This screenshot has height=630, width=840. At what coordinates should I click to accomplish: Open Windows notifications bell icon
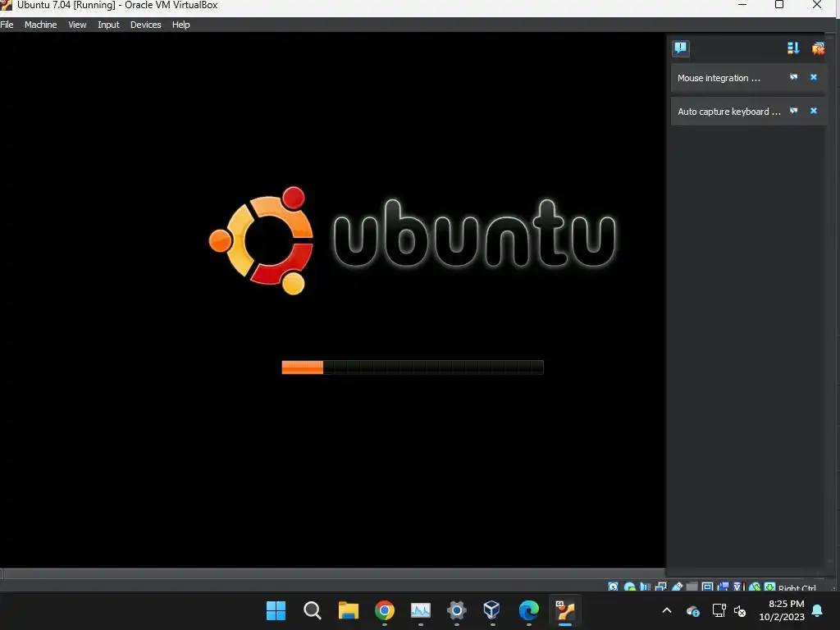tap(818, 610)
